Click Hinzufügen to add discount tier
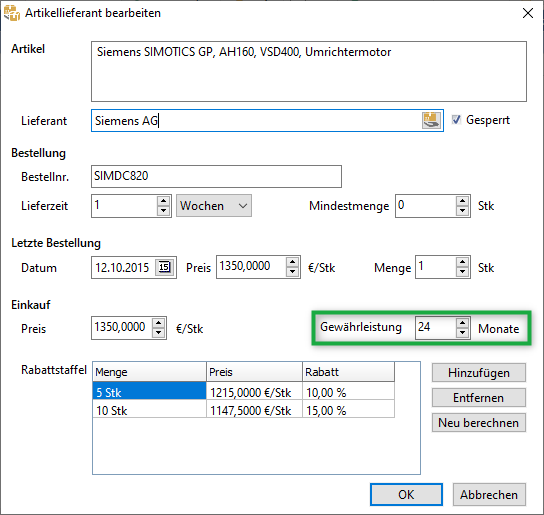 479,373
